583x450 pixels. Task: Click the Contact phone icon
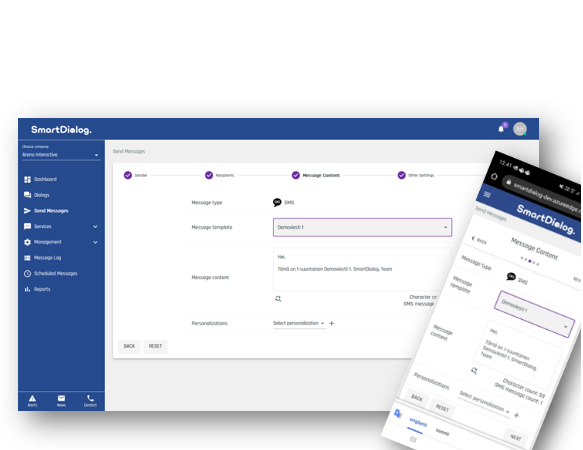coord(90,401)
